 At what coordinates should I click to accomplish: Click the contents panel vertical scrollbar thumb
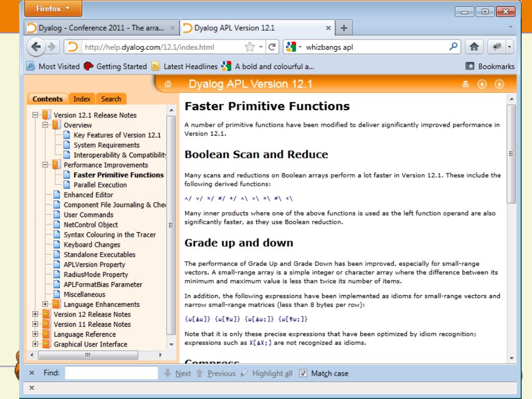coord(171,225)
